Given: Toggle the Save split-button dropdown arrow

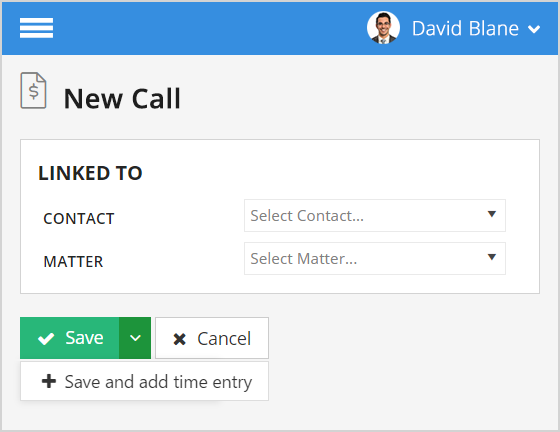Looking at the screenshot, I should (x=135, y=338).
